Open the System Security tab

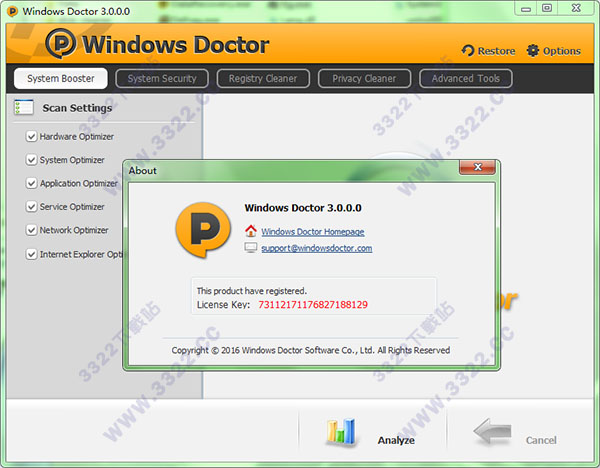[x=162, y=78]
